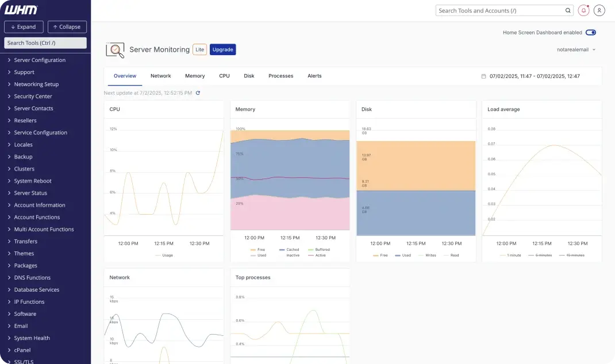Click the Upgrade button
The width and height of the screenshot is (615, 364).
(x=222, y=49)
